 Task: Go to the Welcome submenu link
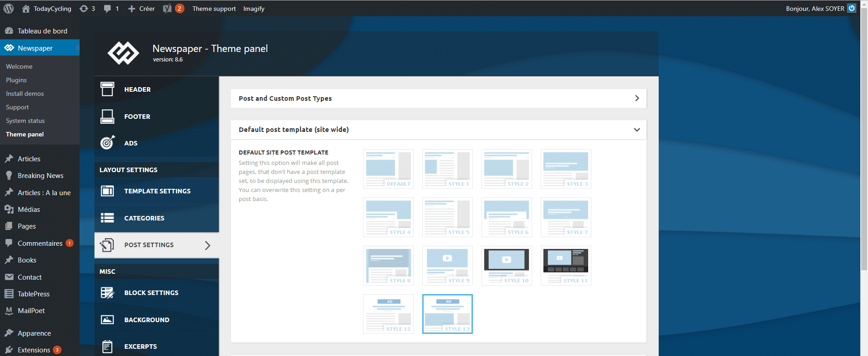(19, 66)
